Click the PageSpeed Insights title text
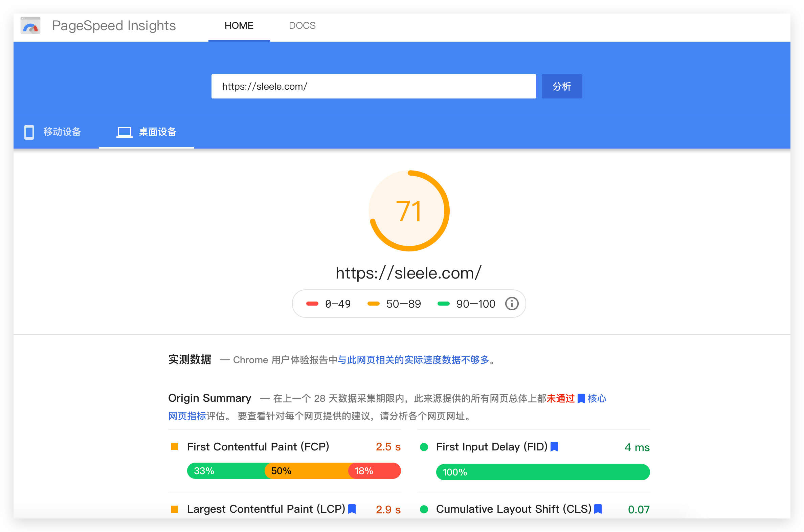 [x=114, y=26]
